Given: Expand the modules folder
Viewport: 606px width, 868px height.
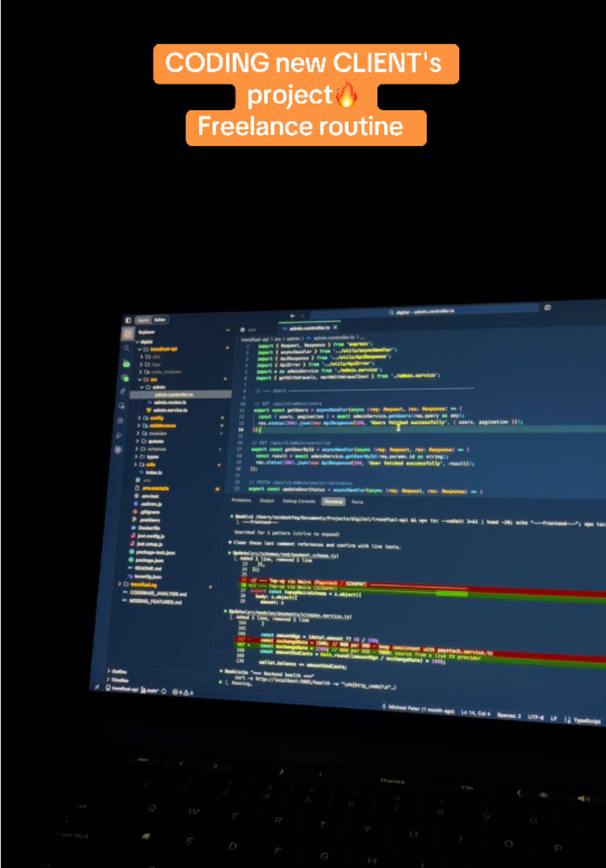Looking at the screenshot, I should 153,433.
